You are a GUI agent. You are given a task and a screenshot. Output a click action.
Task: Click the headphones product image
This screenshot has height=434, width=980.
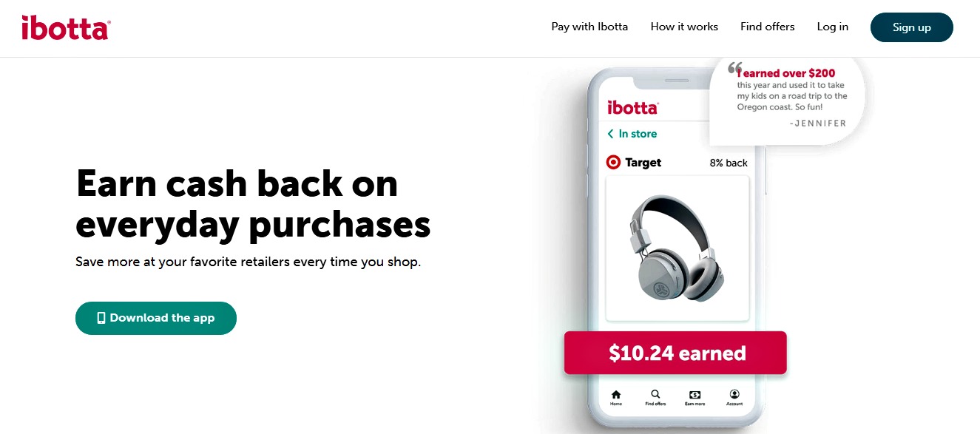click(x=677, y=248)
